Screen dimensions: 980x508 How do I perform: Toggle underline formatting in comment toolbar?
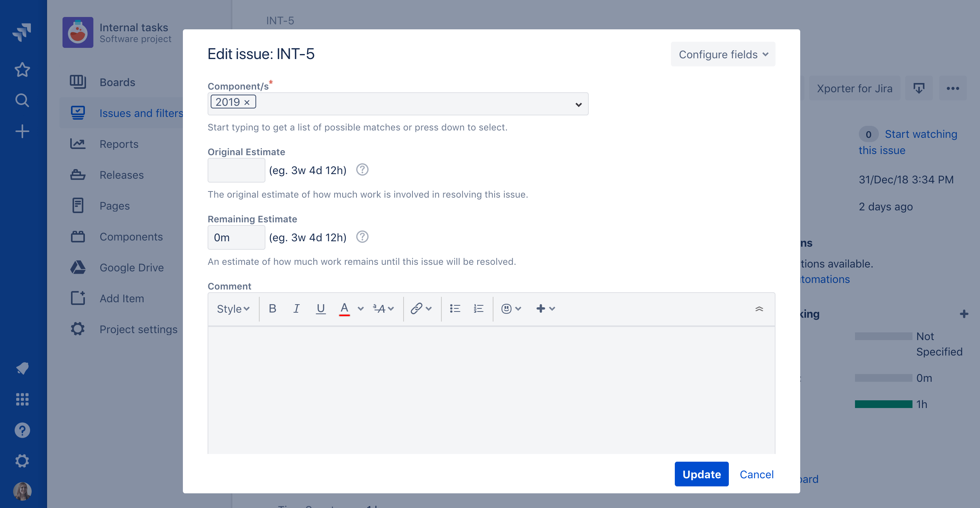320,308
